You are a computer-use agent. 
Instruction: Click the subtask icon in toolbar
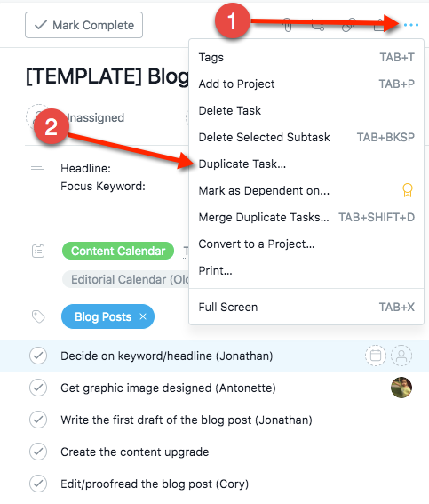point(318,25)
